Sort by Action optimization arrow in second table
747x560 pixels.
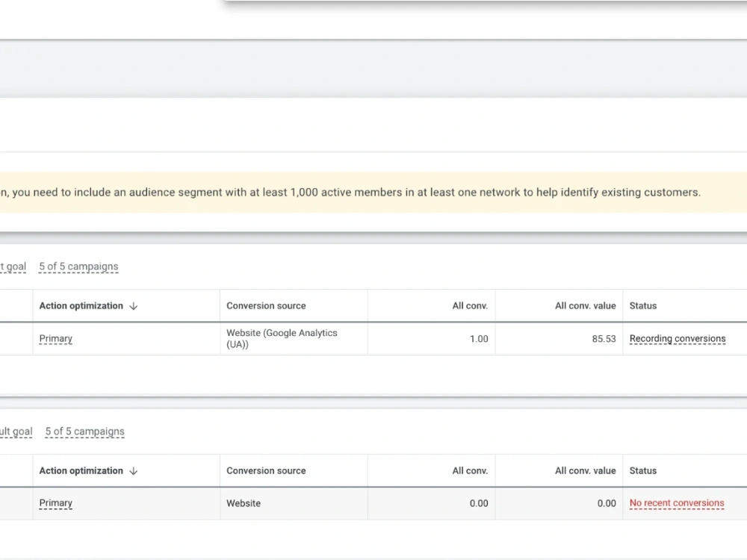[134, 471]
